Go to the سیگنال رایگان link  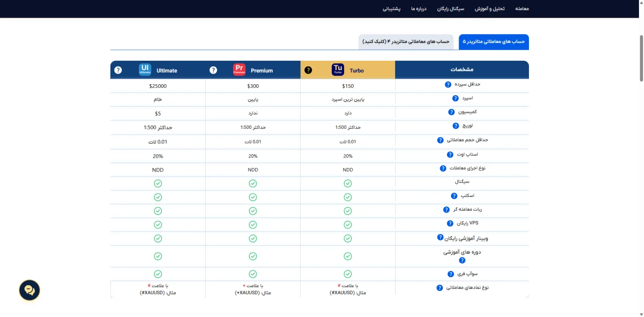point(451,9)
